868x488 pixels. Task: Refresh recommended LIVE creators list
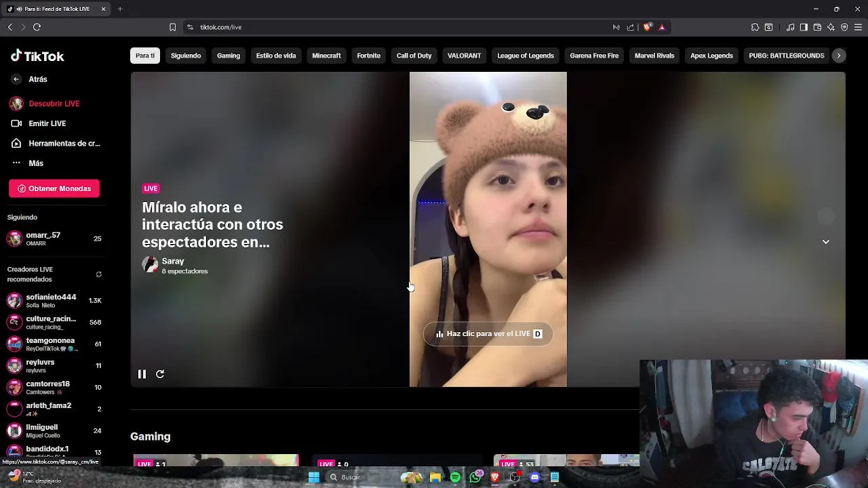coord(98,274)
